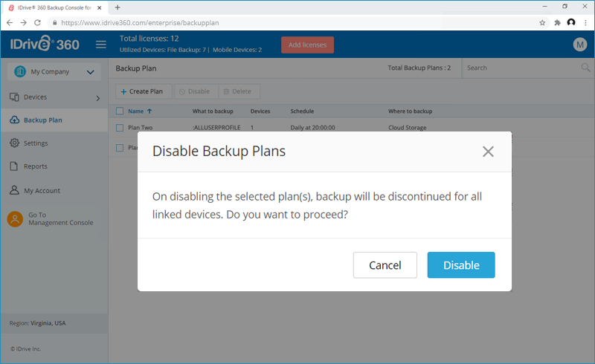Go to My Account page

pos(42,190)
